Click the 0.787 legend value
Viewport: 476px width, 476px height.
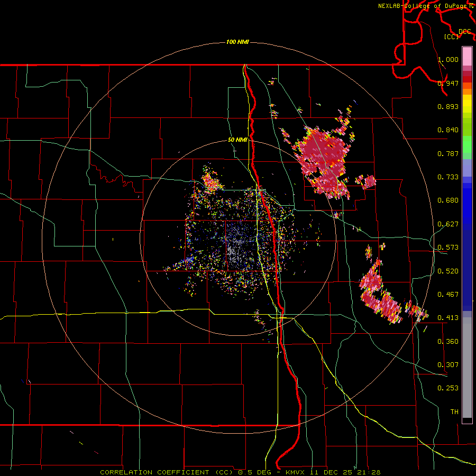[x=448, y=153]
